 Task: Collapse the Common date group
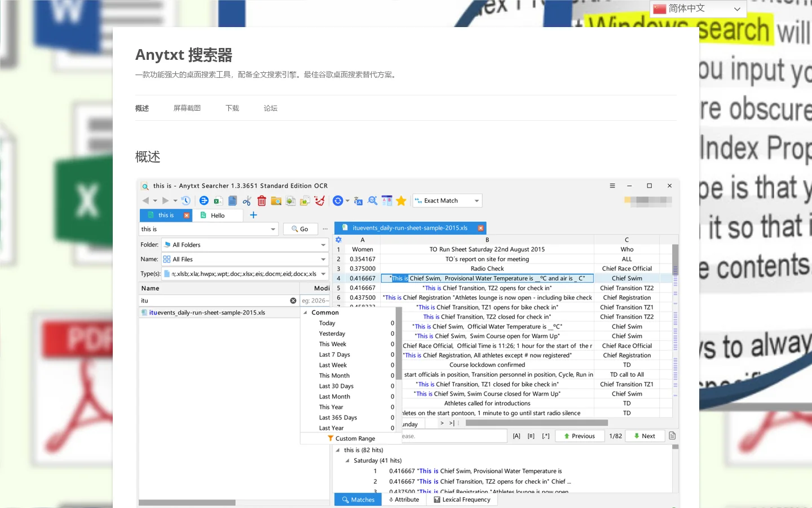[306, 313]
